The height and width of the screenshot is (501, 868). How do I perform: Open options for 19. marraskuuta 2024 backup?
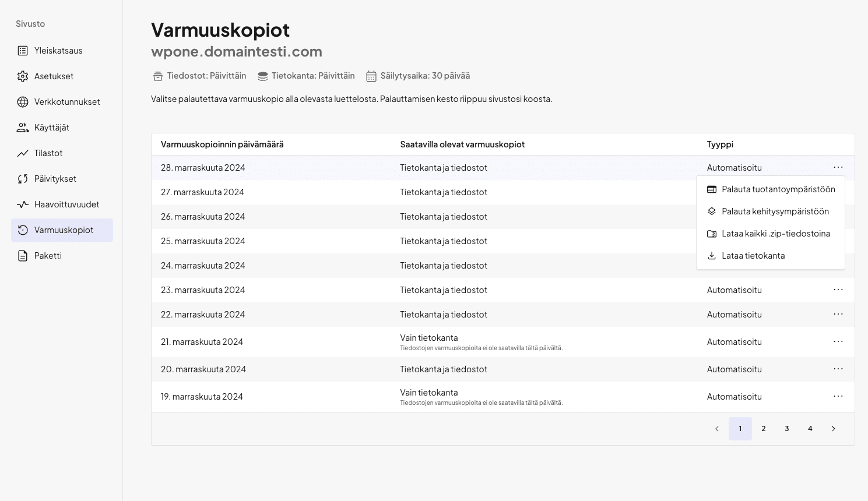(838, 396)
